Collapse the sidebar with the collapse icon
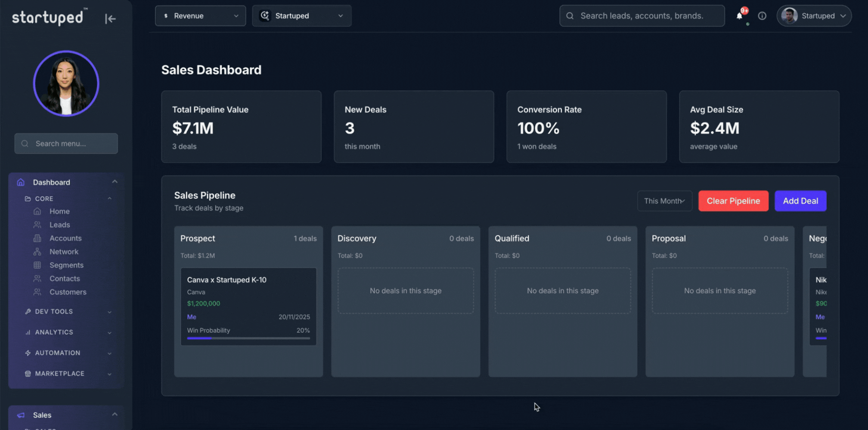The height and width of the screenshot is (430, 868). pyautogui.click(x=110, y=19)
